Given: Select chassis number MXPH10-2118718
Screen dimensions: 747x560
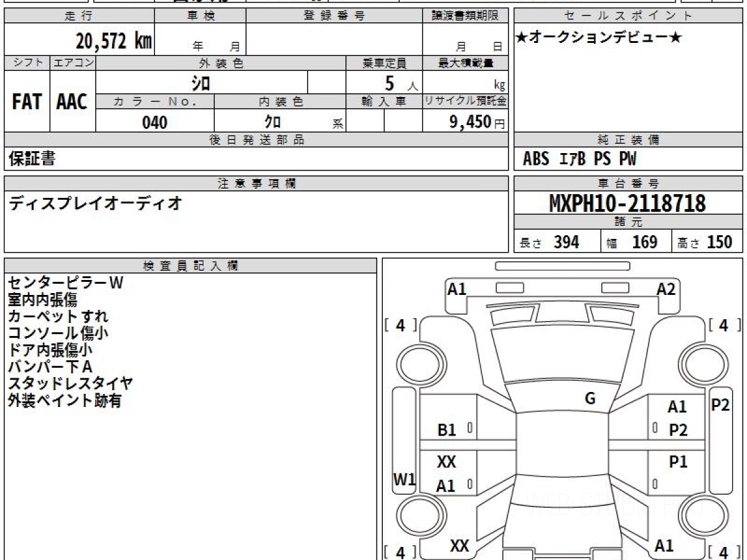Looking at the screenshot, I should [x=627, y=203].
